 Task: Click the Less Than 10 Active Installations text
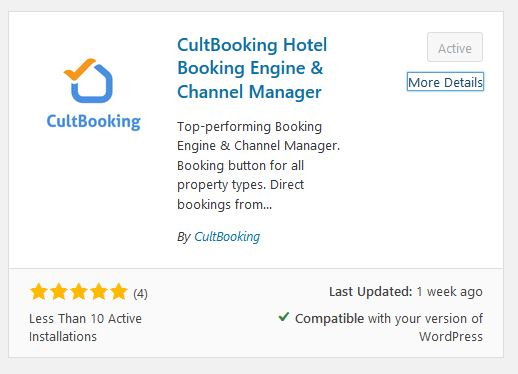coord(85,327)
